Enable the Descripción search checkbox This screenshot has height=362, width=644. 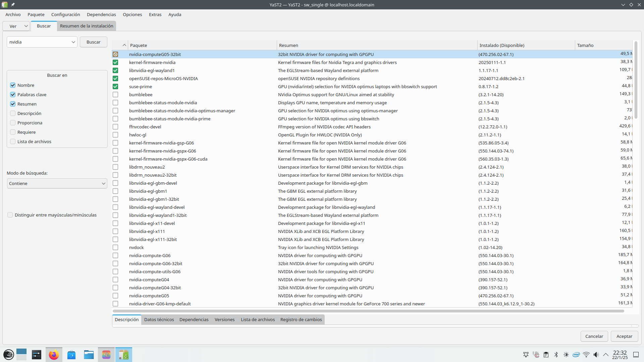click(x=13, y=113)
